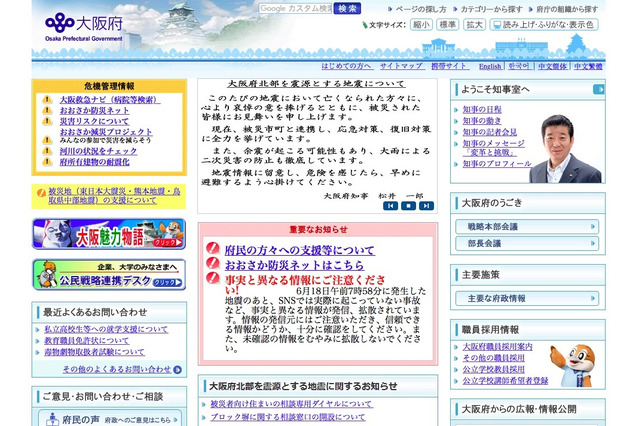Open おおさか防災ネットはこちら link
This screenshot has width=640, height=426.
[x=294, y=265]
